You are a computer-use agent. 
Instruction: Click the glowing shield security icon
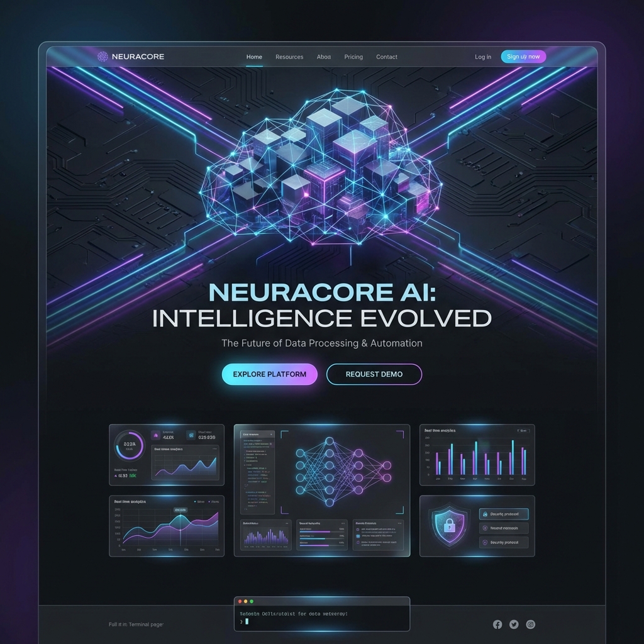coord(449,525)
